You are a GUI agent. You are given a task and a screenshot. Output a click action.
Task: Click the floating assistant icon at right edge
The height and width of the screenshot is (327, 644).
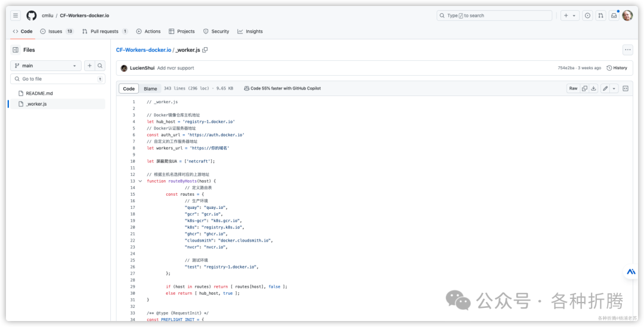point(631,272)
